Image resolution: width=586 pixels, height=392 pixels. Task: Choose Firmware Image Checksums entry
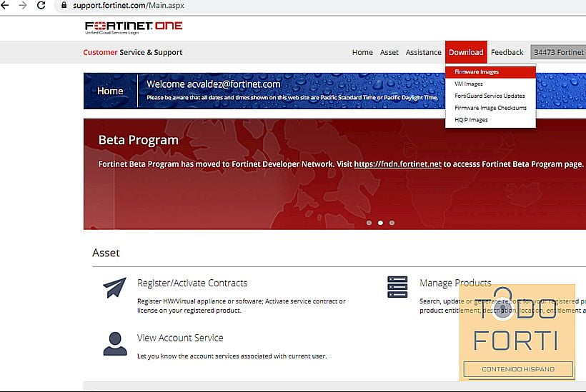(490, 108)
